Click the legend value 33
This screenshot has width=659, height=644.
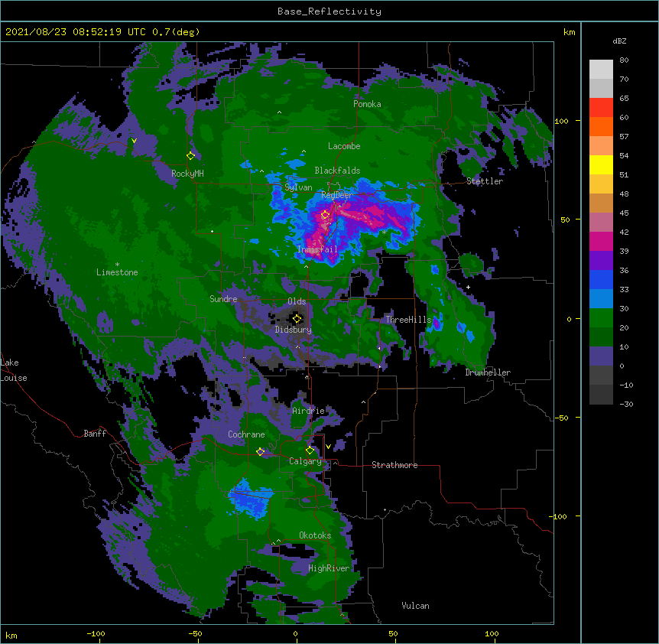coord(624,289)
